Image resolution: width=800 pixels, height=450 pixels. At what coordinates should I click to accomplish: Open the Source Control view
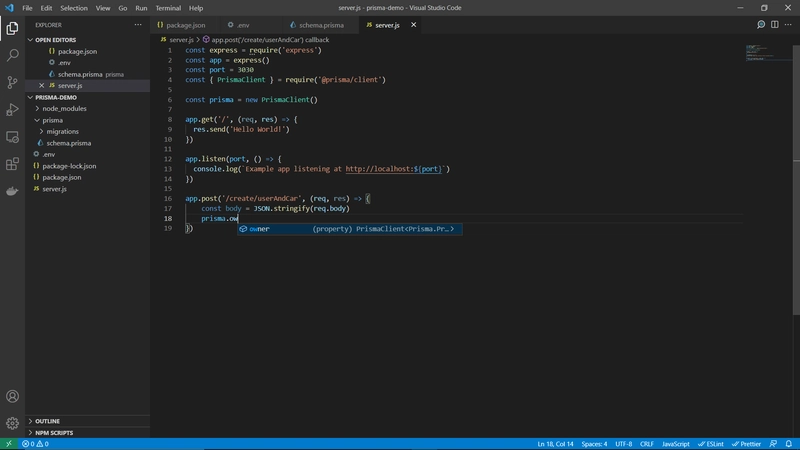point(12,82)
